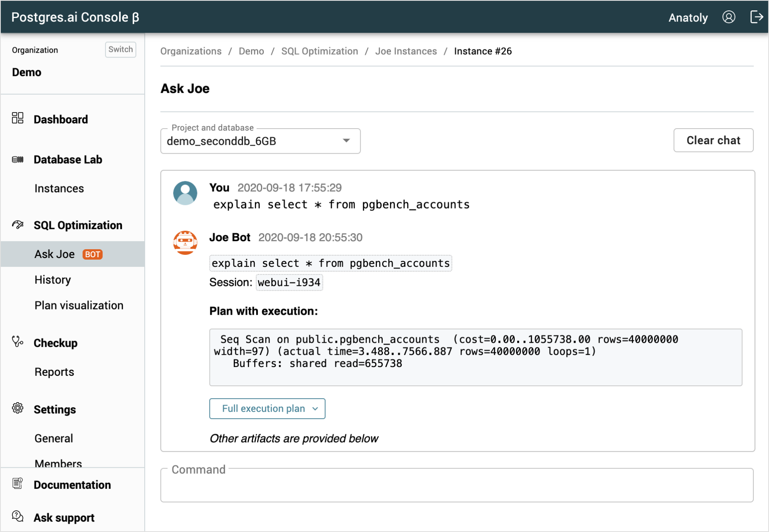This screenshot has width=769, height=532.
Task: Click the Instance #26 breadcrumb text
Action: click(x=483, y=51)
